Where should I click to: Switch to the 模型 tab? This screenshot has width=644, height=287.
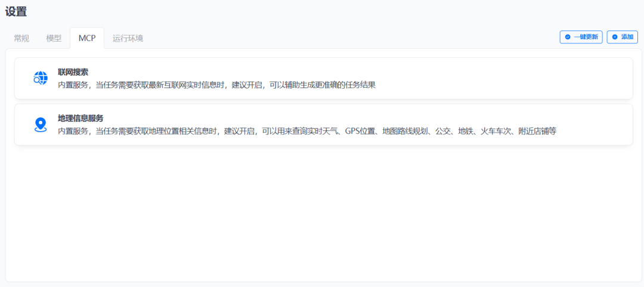click(54, 38)
